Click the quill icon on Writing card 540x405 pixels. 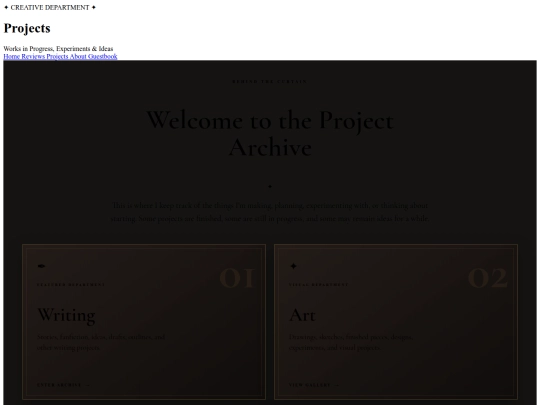click(x=41, y=266)
